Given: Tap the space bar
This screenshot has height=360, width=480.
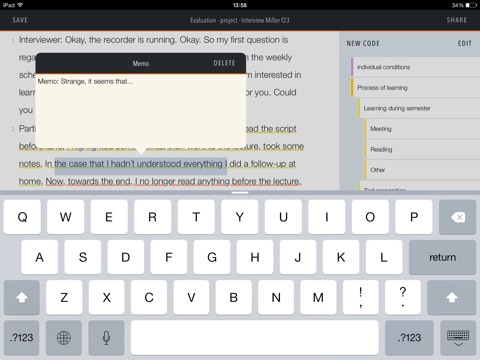Looking at the screenshot, I should pyautogui.click(x=255, y=338).
